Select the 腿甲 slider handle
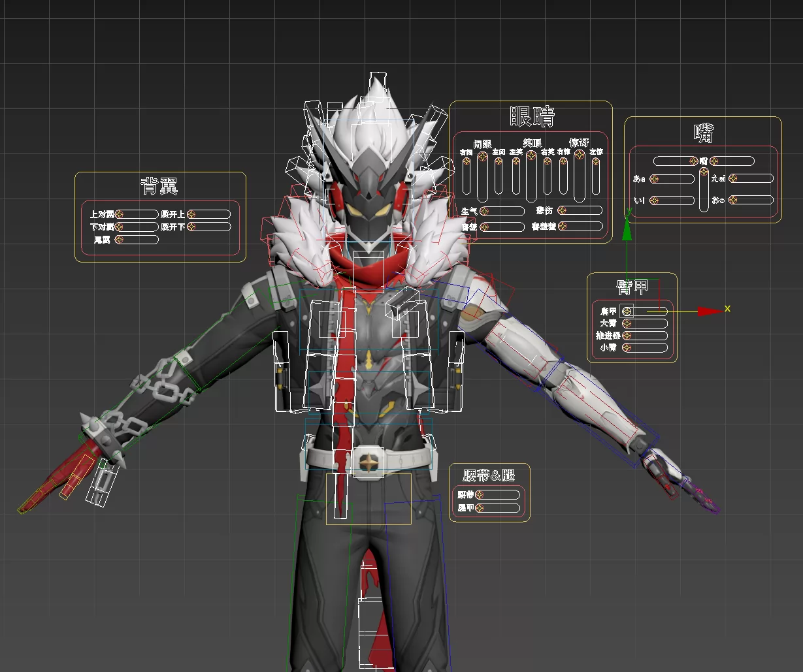The image size is (803, 672). pyautogui.click(x=479, y=507)
